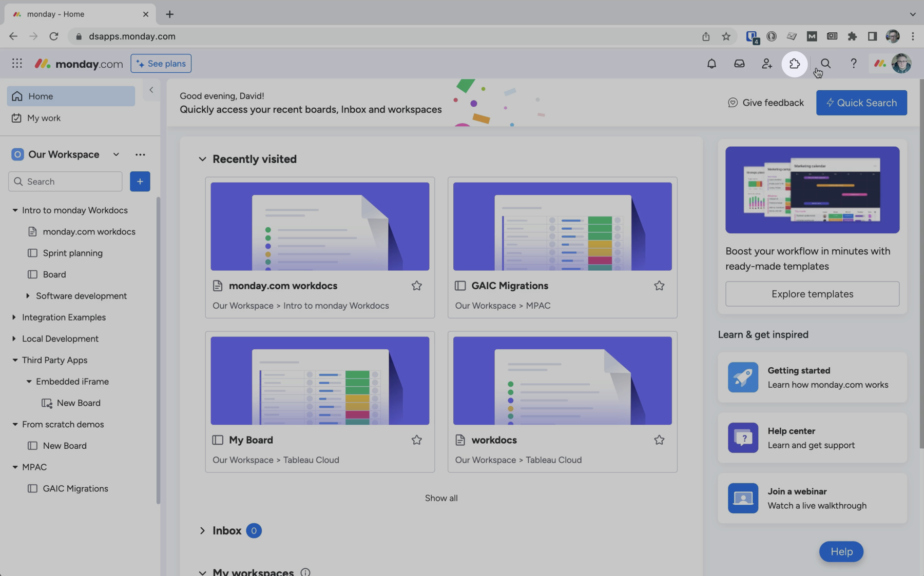This screenshot has height=576, width=924.
Task: Open Sprint planning board in the sidebar
Action: point(72,253)
